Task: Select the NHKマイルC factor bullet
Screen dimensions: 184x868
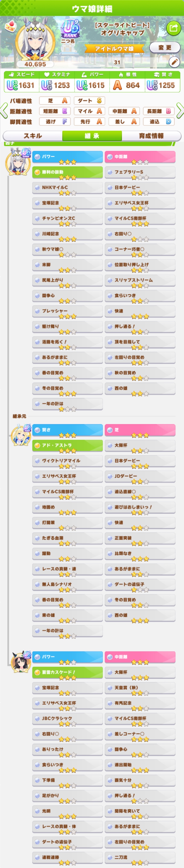Action: 37,187
